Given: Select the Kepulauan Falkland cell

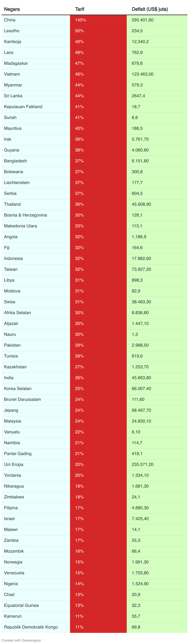Looking at the screenshot, I should click(36, 107).
